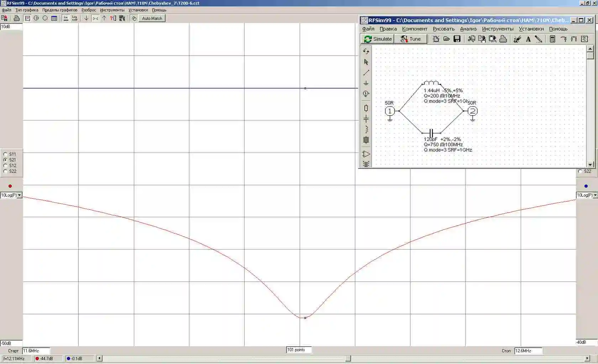Switch to polar chart display
Image resolution: width=598 pixels, height=364 pixels.
point(45,18)
